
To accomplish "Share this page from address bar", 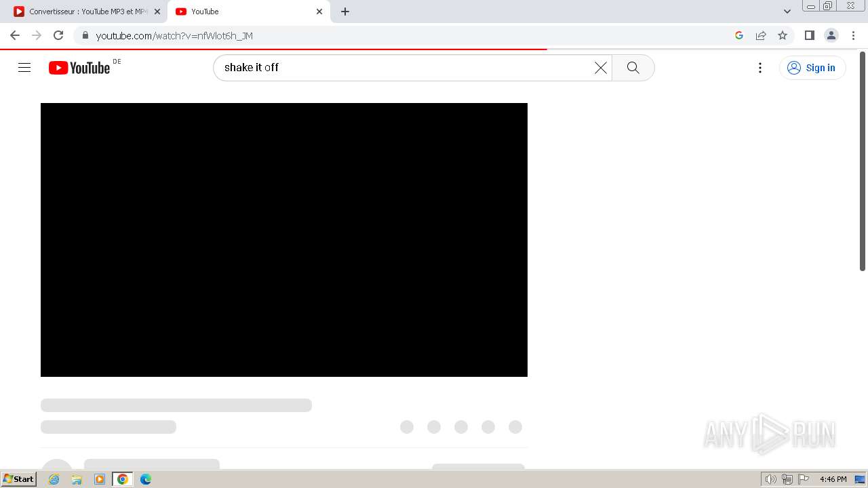I will point(761,35).
